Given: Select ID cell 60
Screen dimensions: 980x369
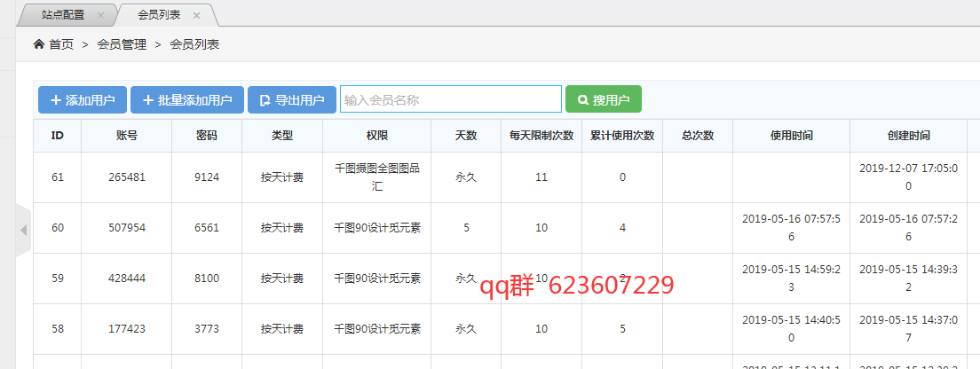Looking at the screenshot, I should [x=58, y=228].
